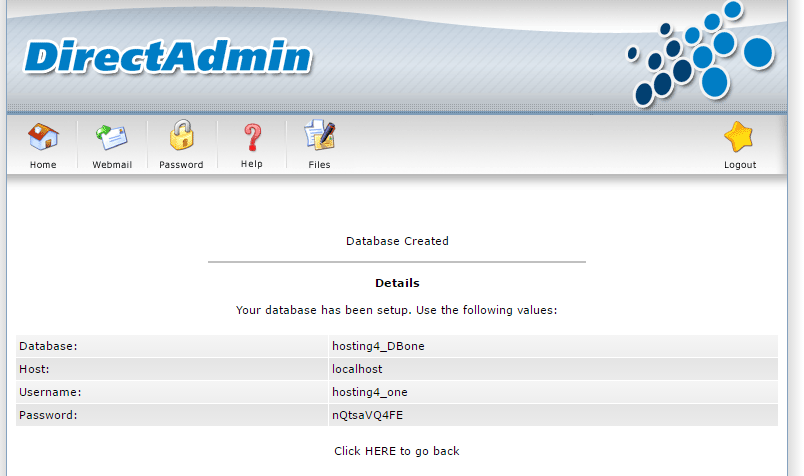804x476 pixels.
Task: Select the Home label in navigation bar
Action: [x=43, y=165]
